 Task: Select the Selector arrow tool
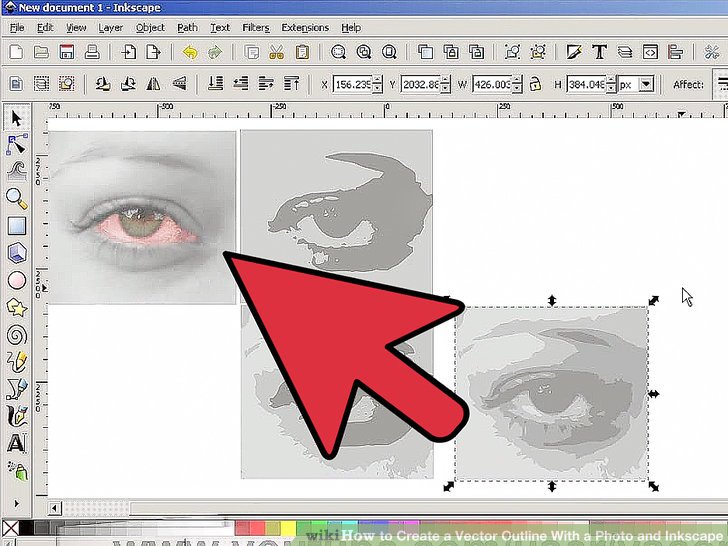[x=17, y=118]
